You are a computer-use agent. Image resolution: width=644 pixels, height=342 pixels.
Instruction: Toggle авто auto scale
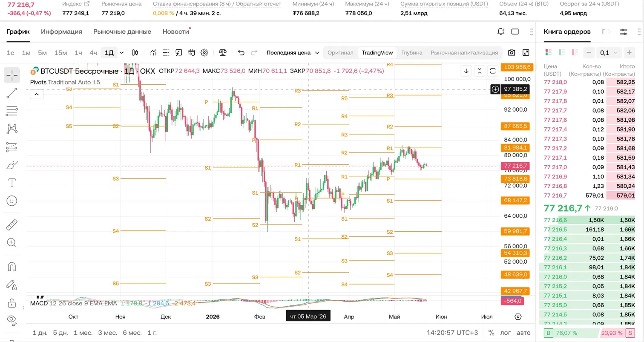coord(523,333)
